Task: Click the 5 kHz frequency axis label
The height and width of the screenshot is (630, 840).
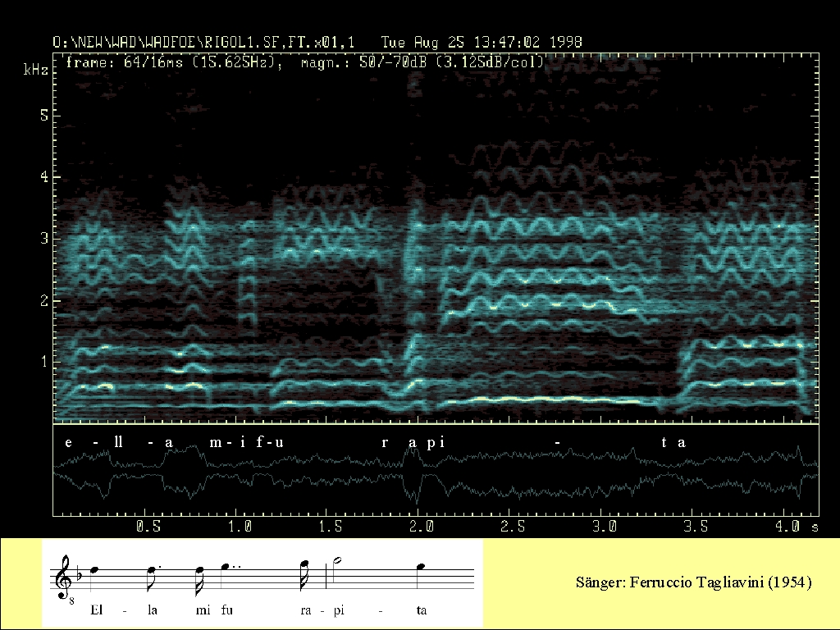Action: 45,116
